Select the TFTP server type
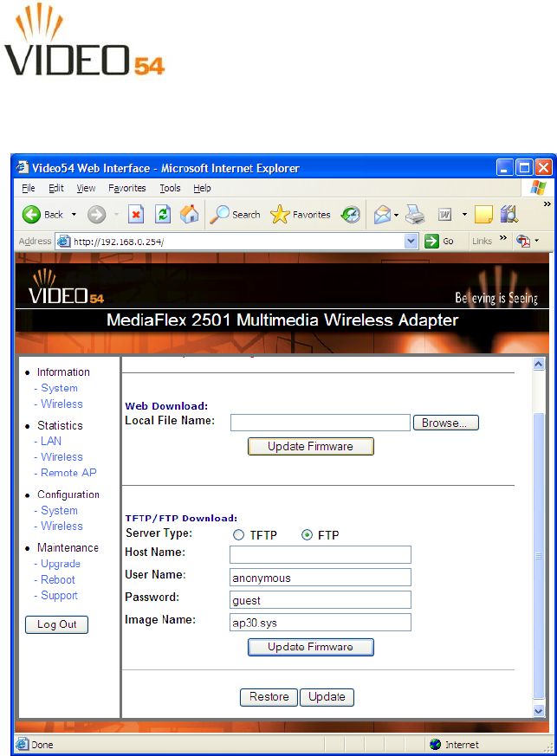The height and width of the screenshot is (756, 557). [238, 534]
